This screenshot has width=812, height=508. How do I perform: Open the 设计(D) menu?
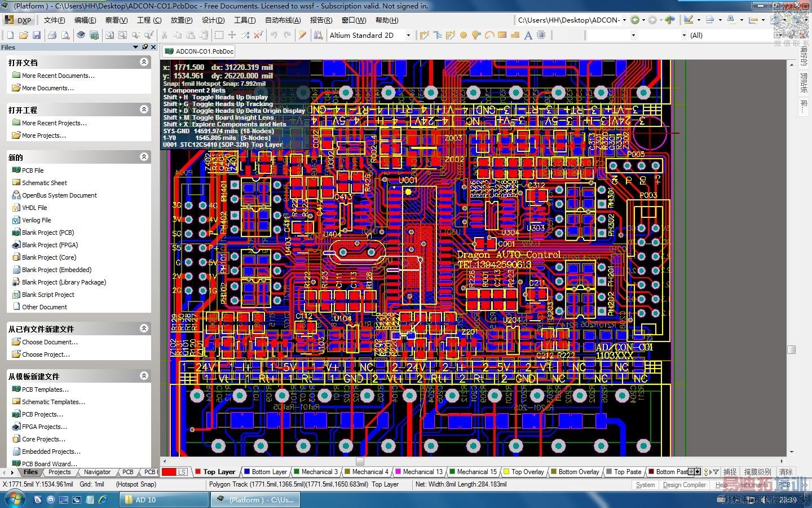pos(213,20)
